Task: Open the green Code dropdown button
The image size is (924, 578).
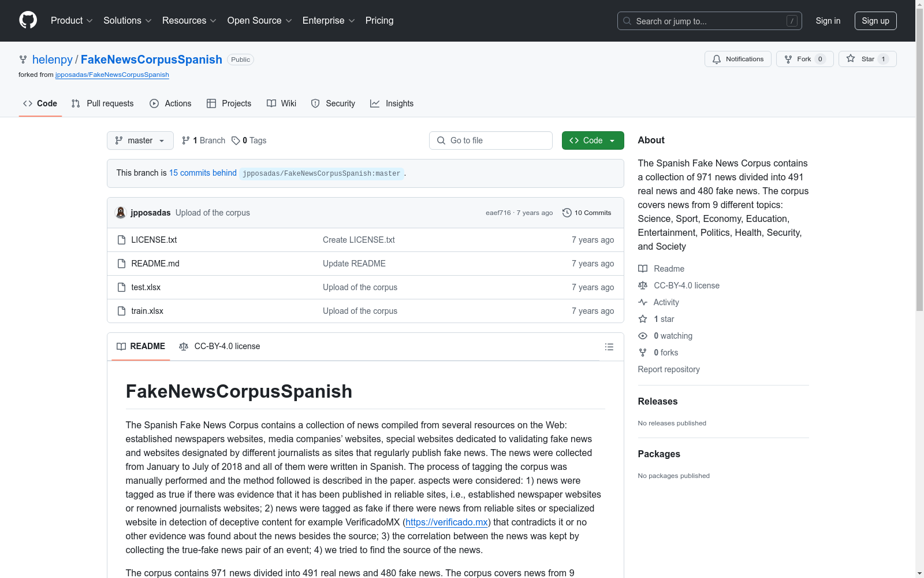Action: point(593,140)
